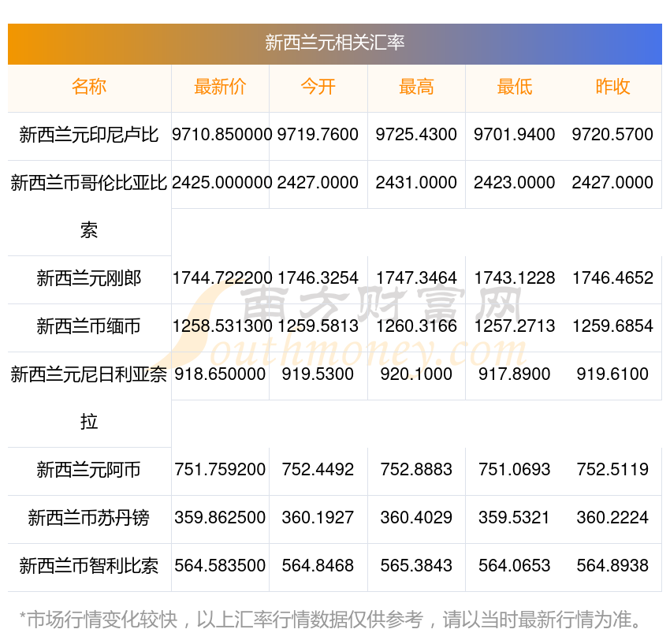This screenshot has width=670, height=644.
Task: Click the row name 新西兰元阿币
Action: tap(89, 470)
